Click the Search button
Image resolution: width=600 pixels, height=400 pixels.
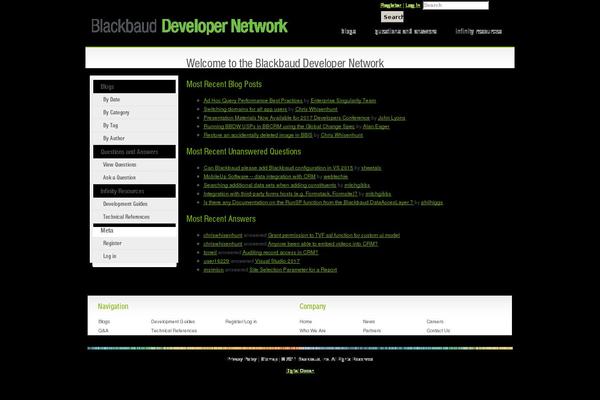pyautogui.click(x=392, y=17)
